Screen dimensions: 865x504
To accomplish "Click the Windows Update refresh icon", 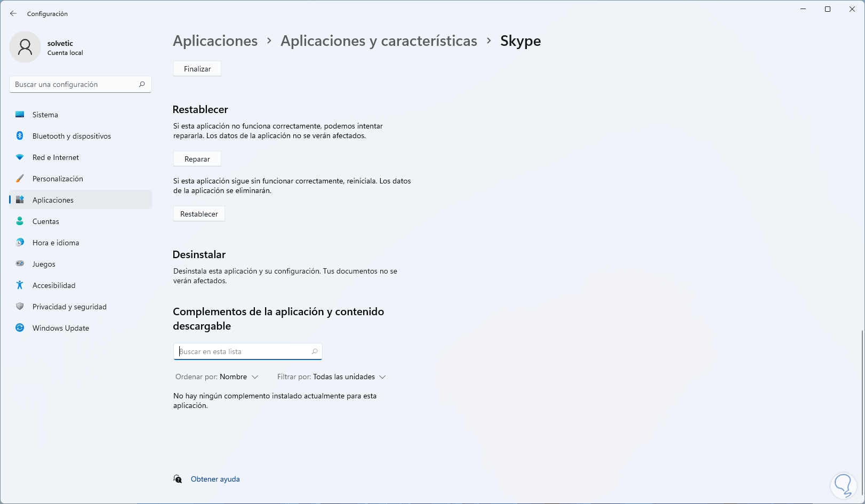I will coord(20,328).
